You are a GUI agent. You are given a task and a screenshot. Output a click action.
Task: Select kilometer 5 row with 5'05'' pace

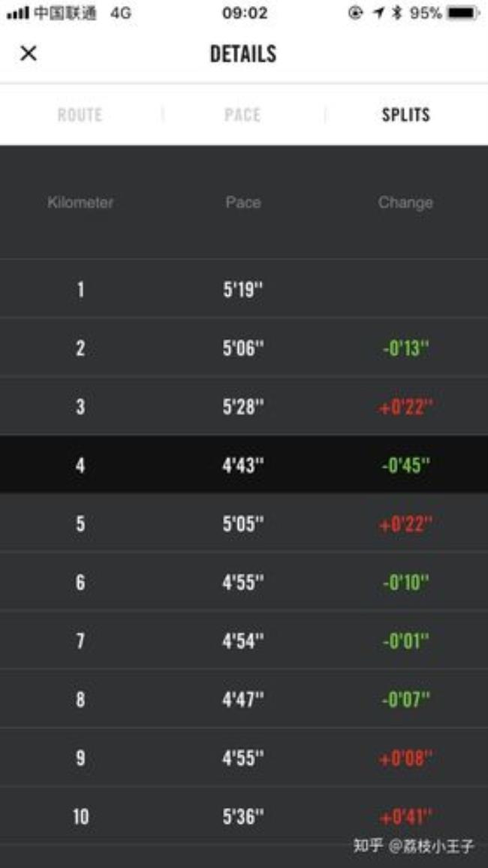tap(244, 523)
